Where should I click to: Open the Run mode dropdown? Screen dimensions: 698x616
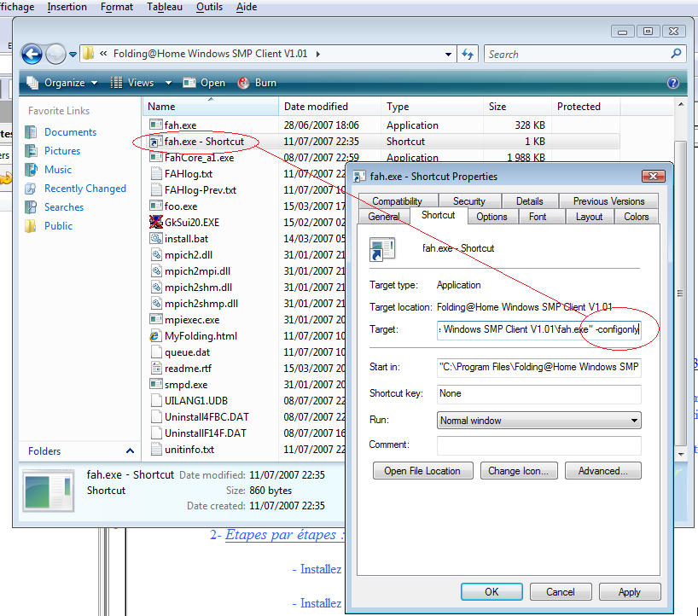point(538,420)
